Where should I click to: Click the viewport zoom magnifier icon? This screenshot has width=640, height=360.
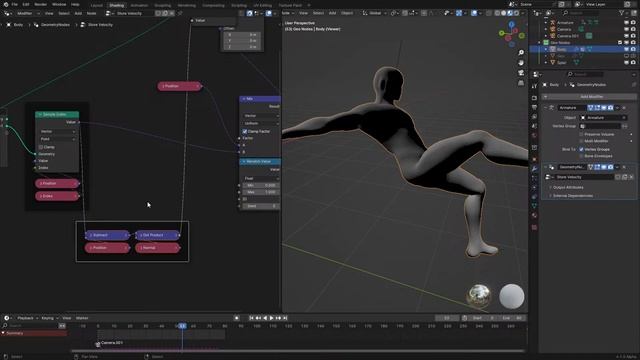(521, 53)
